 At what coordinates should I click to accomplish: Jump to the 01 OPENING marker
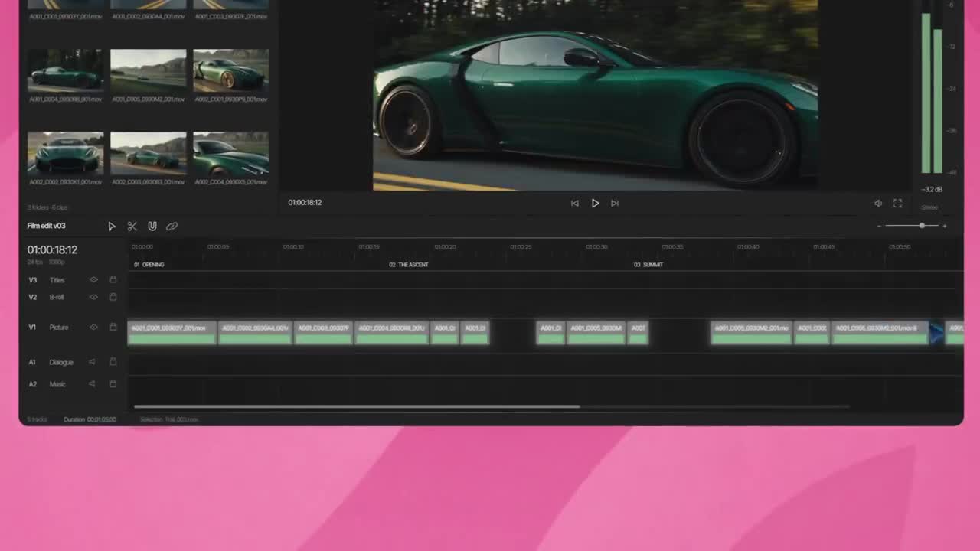point(149,265)
